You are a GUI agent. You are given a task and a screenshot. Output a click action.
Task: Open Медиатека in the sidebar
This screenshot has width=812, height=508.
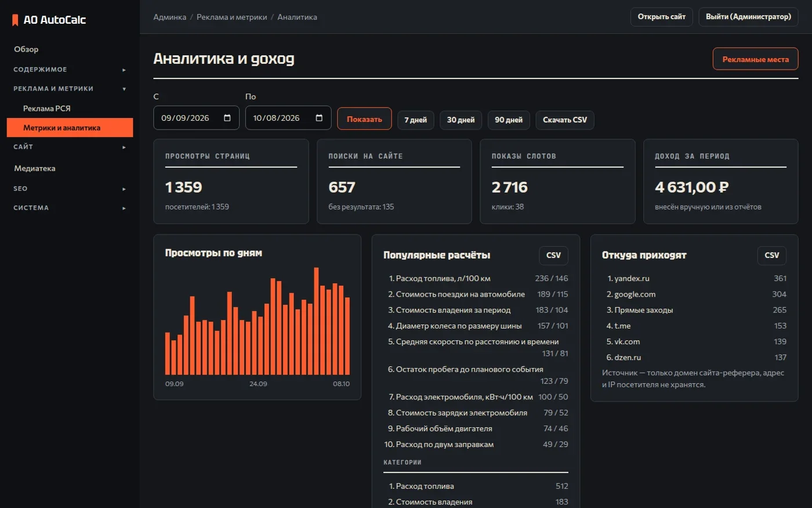pos(70,168)
